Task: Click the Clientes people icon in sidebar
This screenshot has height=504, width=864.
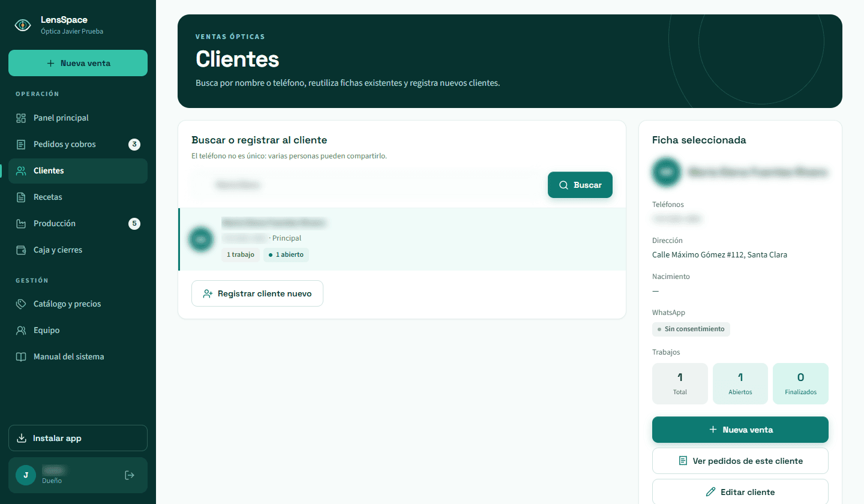Action: point(21,171)
